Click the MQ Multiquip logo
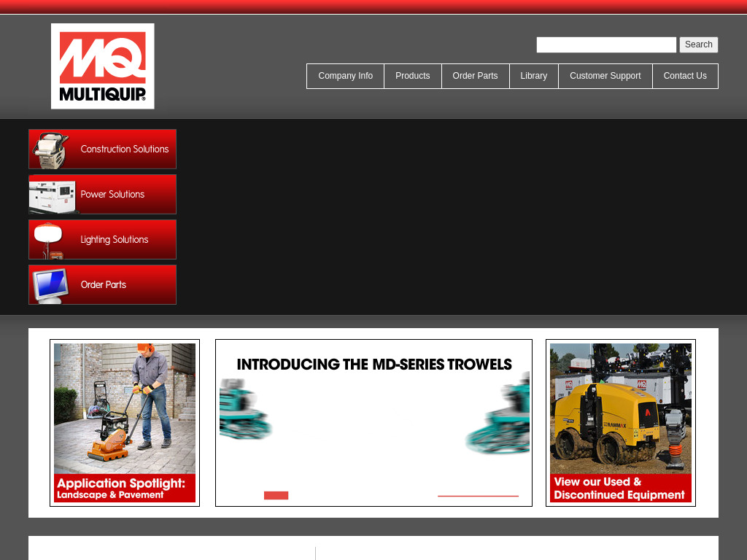This screenshot has height=560, width=747. pos(102,66)
